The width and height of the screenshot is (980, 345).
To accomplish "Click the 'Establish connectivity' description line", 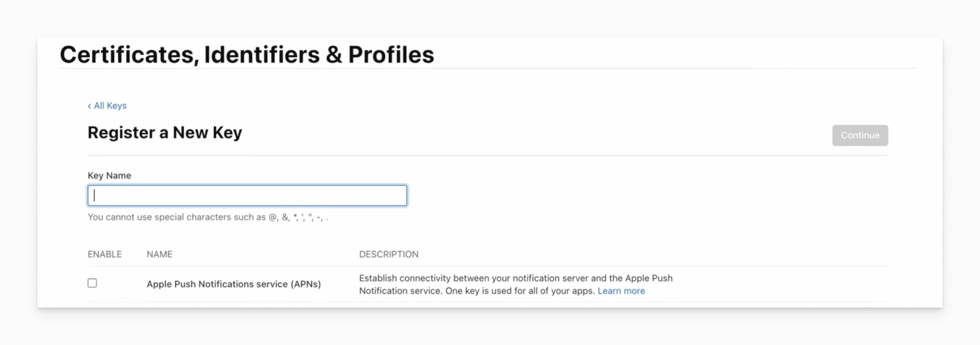I will (x=515, y=278).
